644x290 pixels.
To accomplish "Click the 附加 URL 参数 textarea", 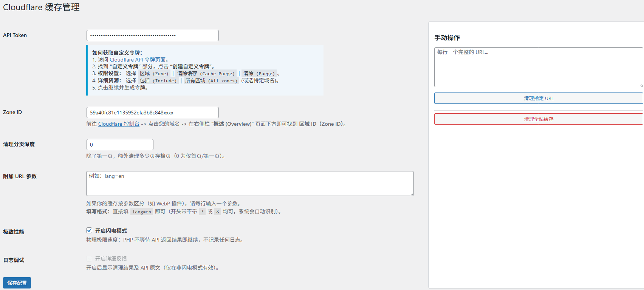I will [x=250, y=184].
